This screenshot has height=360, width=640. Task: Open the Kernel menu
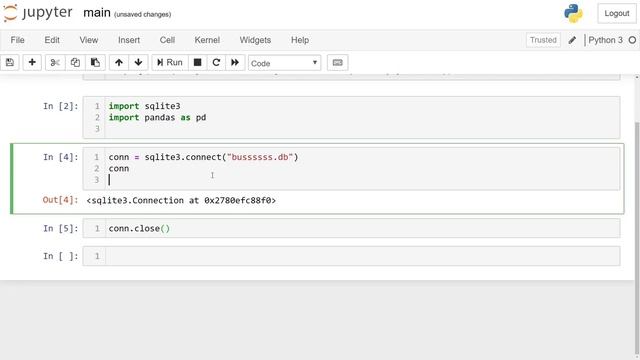[x=207, y=40]
